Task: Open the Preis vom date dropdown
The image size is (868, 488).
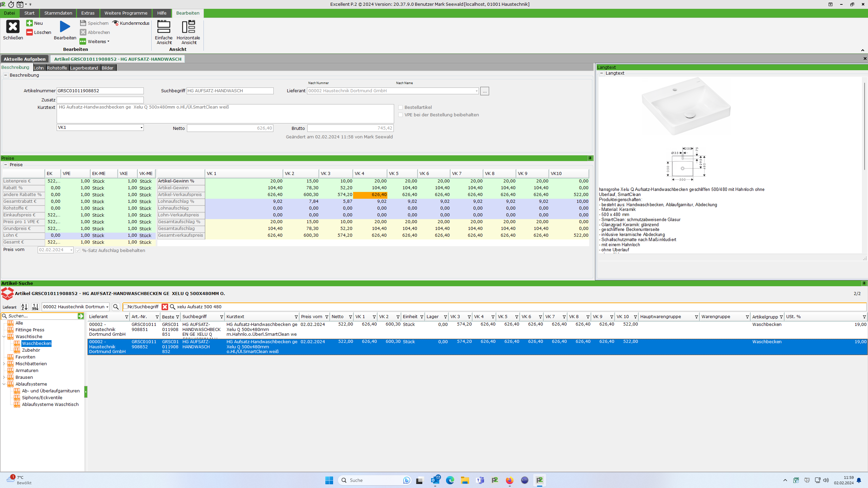Action: point(71,250)
